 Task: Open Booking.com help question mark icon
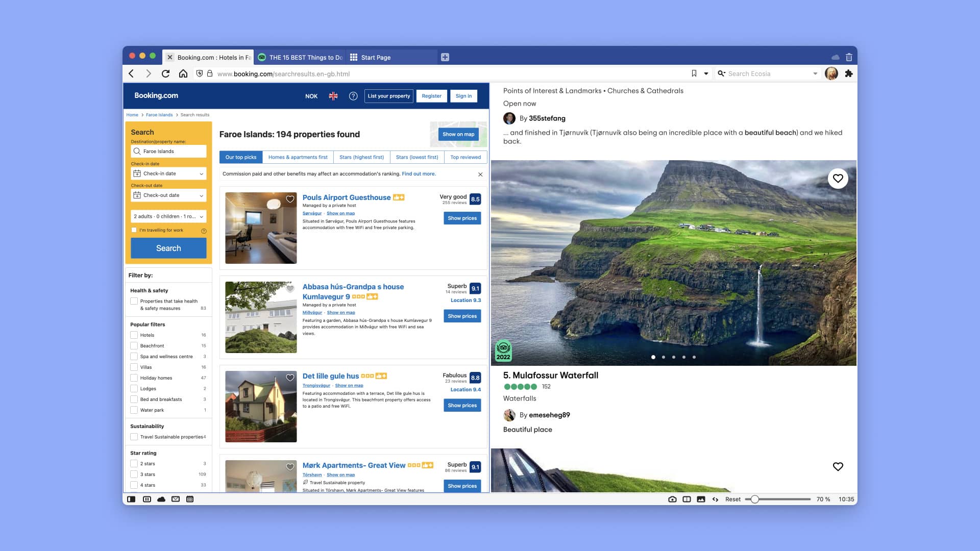353,96
